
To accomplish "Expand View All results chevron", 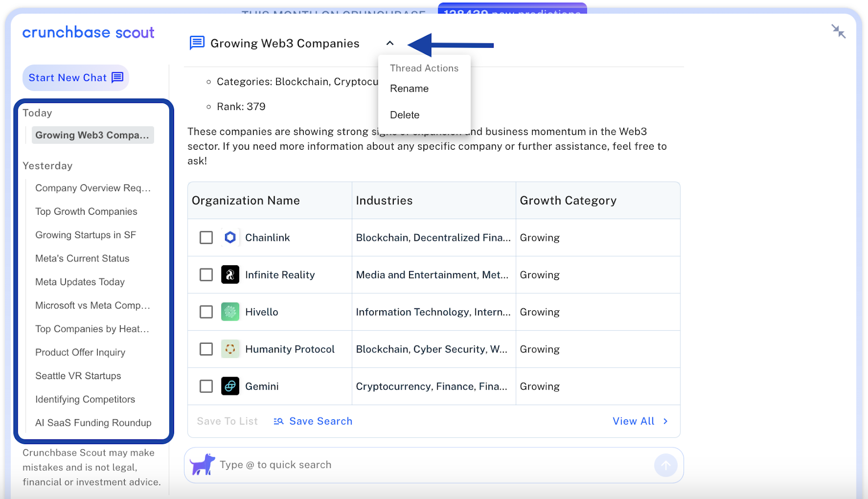I will click(x=666, y=421).
